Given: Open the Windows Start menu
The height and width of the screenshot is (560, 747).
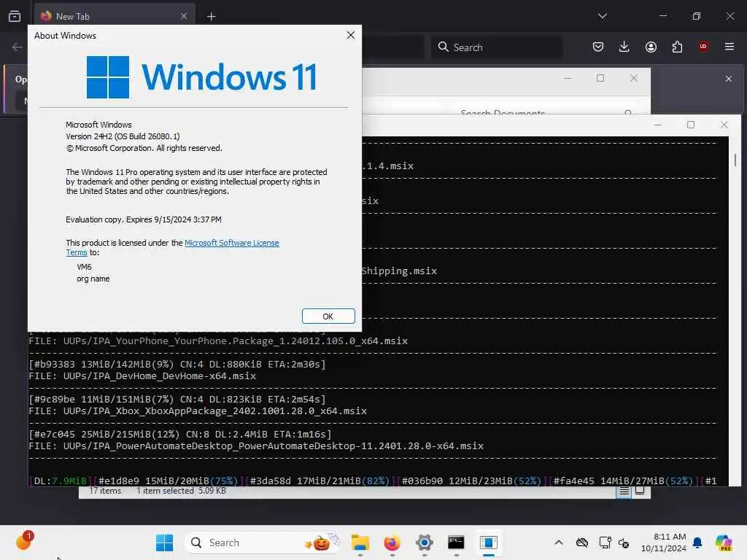Looking at the screenshot, I should click(165, 542).
